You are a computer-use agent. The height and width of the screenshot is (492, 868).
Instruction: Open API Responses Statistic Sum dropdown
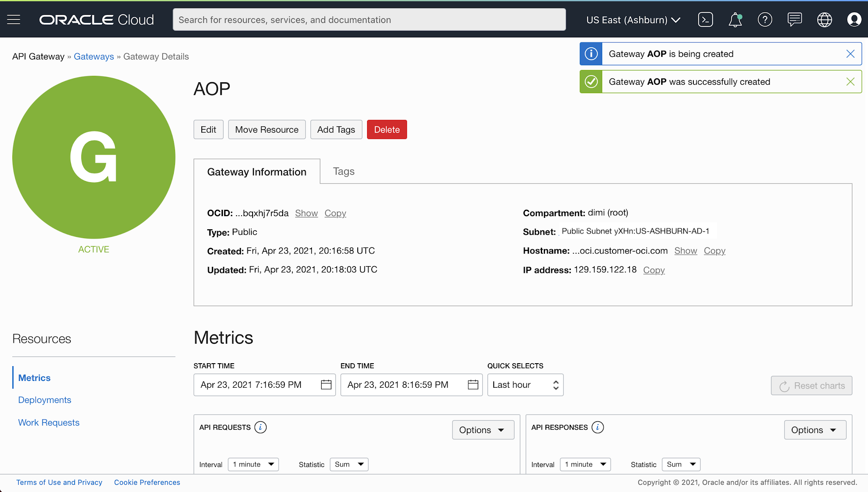click(x=681, y=464)
